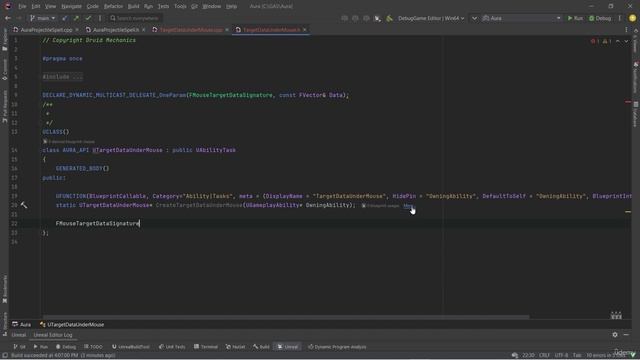Image resolution: width=640 pixels, height=360 pixels.
Task: Click the errors indicator in editor corner
Action: coord(596,41)
